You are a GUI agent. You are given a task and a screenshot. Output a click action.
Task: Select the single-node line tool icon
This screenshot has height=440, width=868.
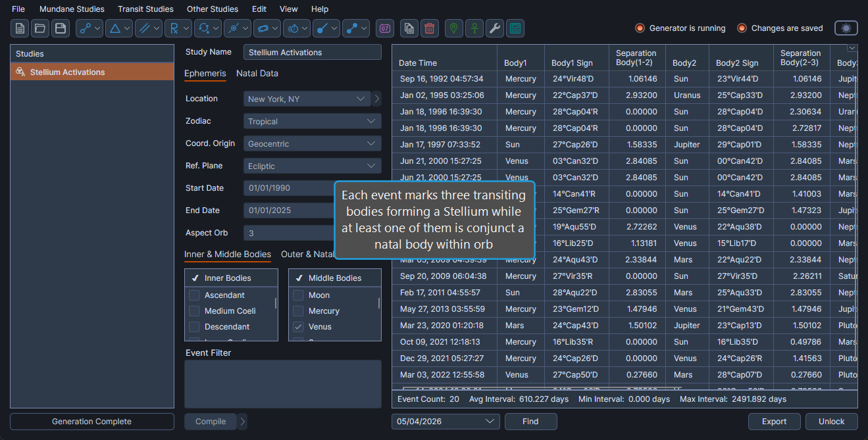[322, 28]
